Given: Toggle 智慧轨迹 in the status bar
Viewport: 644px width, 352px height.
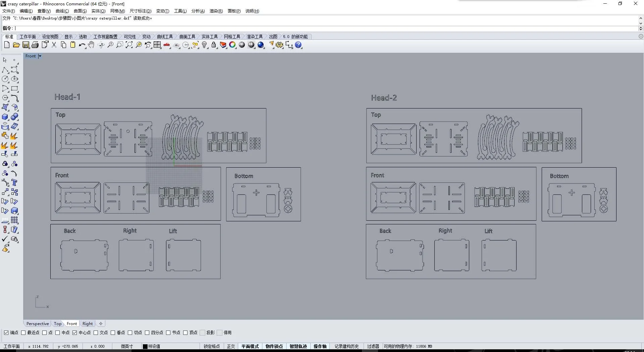Looking at the screenshot, I should (x=298, y=346).
